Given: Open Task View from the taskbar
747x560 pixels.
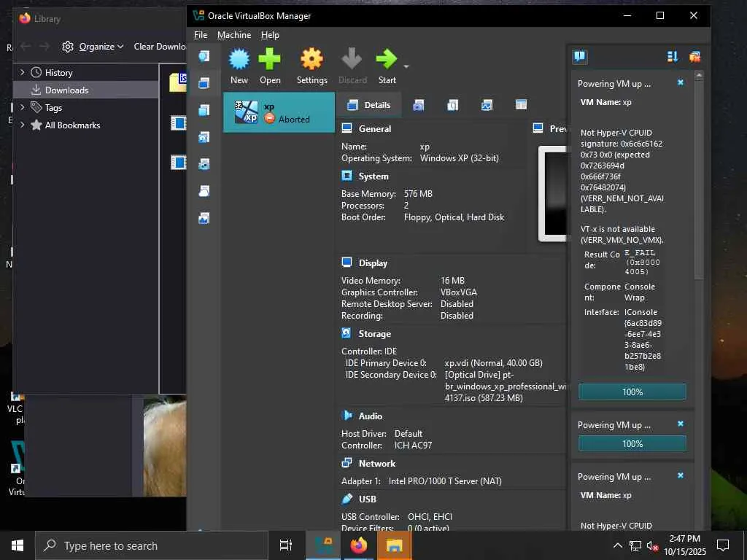Looking at the screenshot, I should [x=285, y=545].
